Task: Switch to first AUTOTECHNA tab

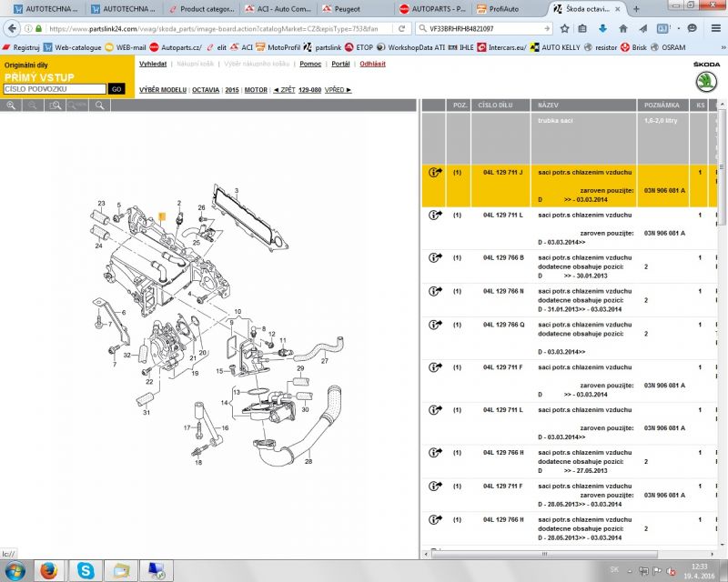Action: tap(45, 9)
